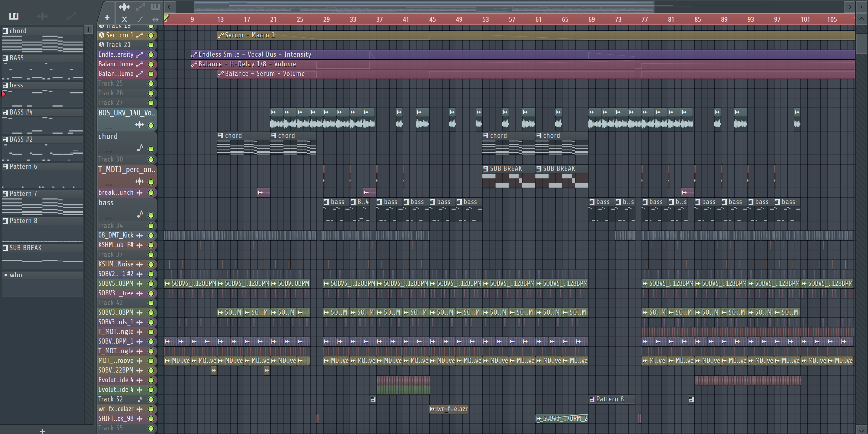Click the plus add-track button
This screenshot has height=434, width=868.
[107, 18]
